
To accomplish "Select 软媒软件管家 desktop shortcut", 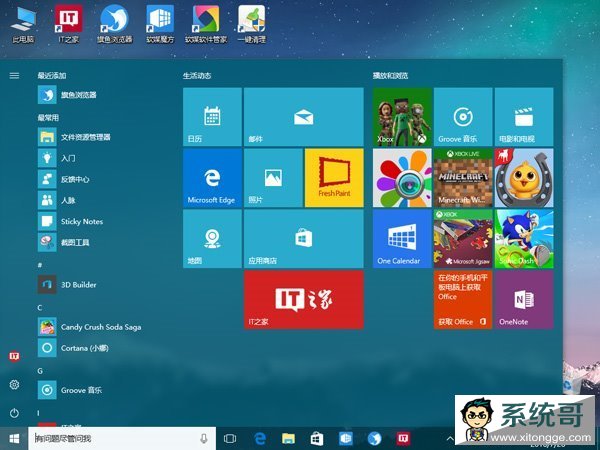I will pyautogui.click(x=206, y=24).
